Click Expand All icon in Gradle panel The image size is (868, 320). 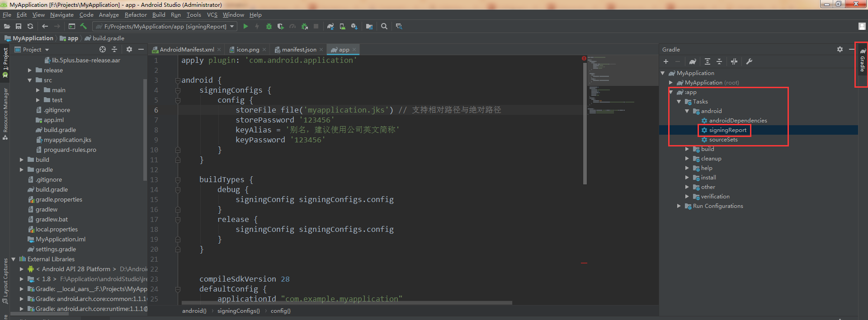pos(708,61)
